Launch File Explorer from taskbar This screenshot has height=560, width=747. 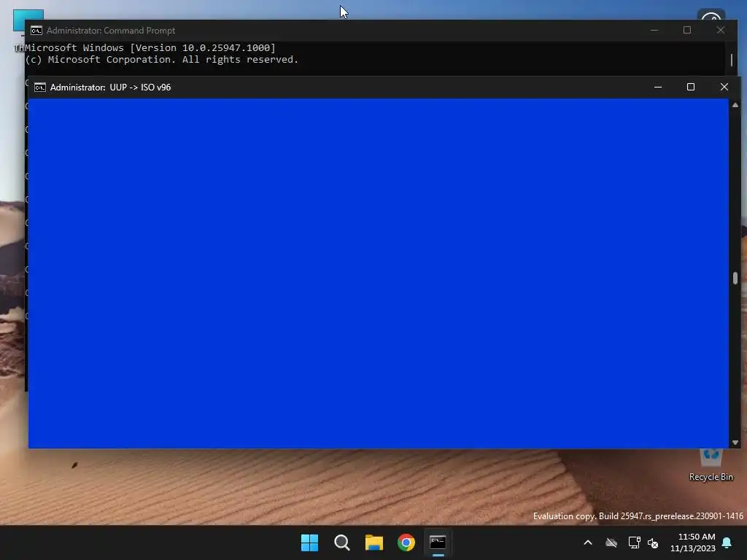374,542
